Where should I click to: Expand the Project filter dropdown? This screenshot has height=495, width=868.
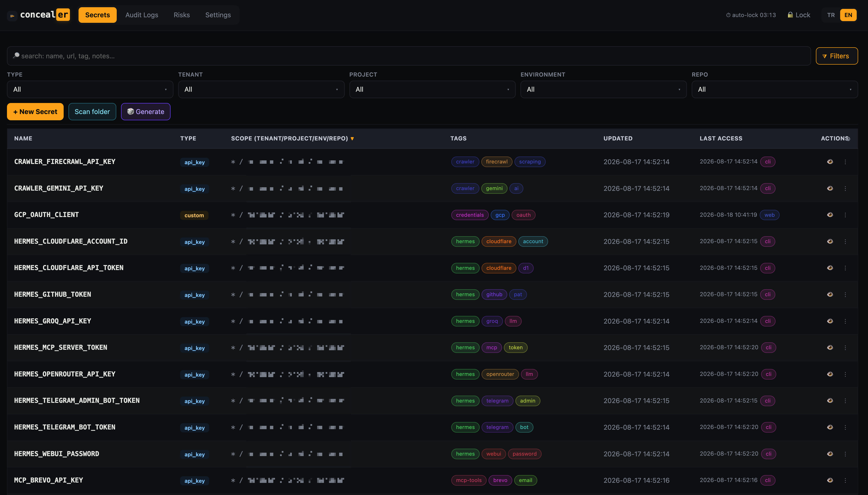tap(432, 89)
